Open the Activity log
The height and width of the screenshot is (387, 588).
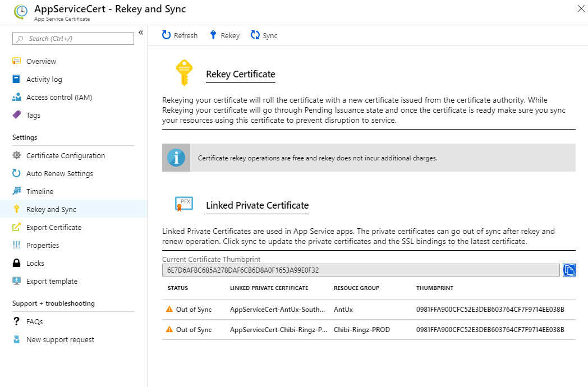coord(44,80)
